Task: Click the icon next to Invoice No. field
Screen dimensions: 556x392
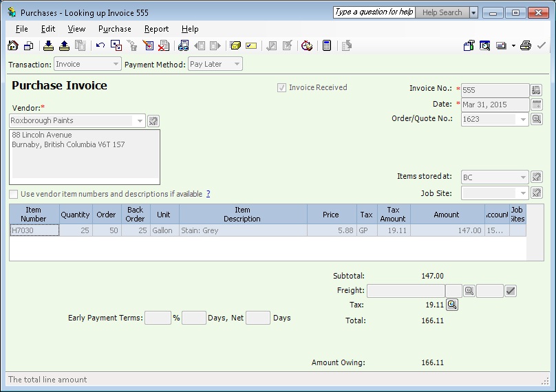Action: point(536,90)
